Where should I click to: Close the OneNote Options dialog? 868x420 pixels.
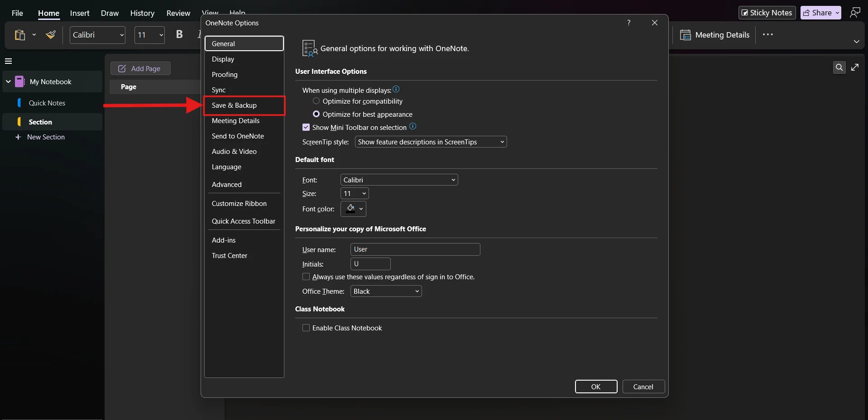[655, 23]
